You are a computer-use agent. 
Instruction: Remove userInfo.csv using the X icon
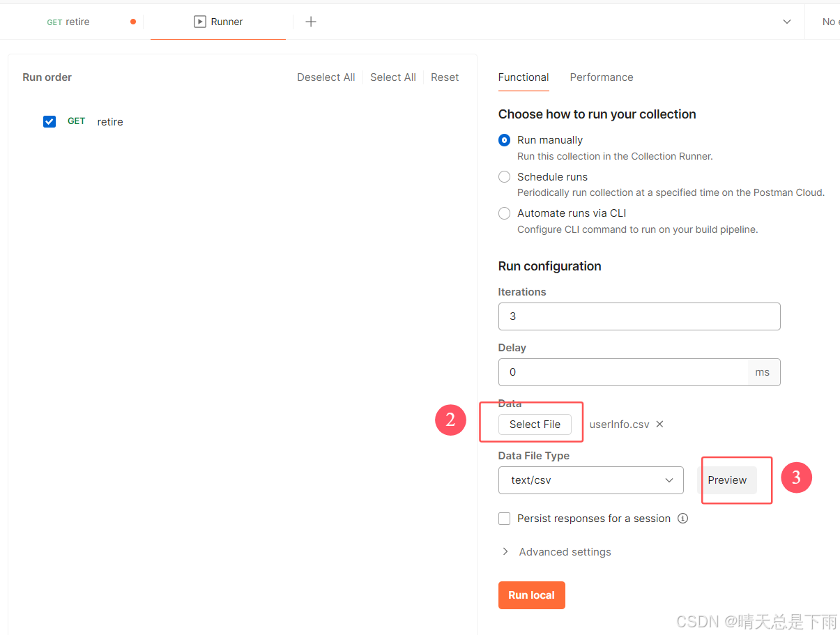[659, 424]
